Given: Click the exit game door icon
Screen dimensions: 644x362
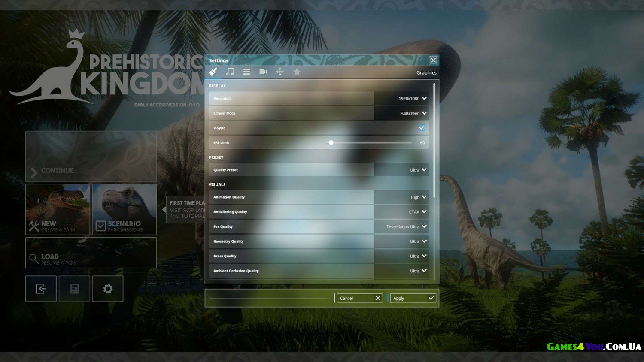Looking at the screenshot, I should click(x=41, y=289).
